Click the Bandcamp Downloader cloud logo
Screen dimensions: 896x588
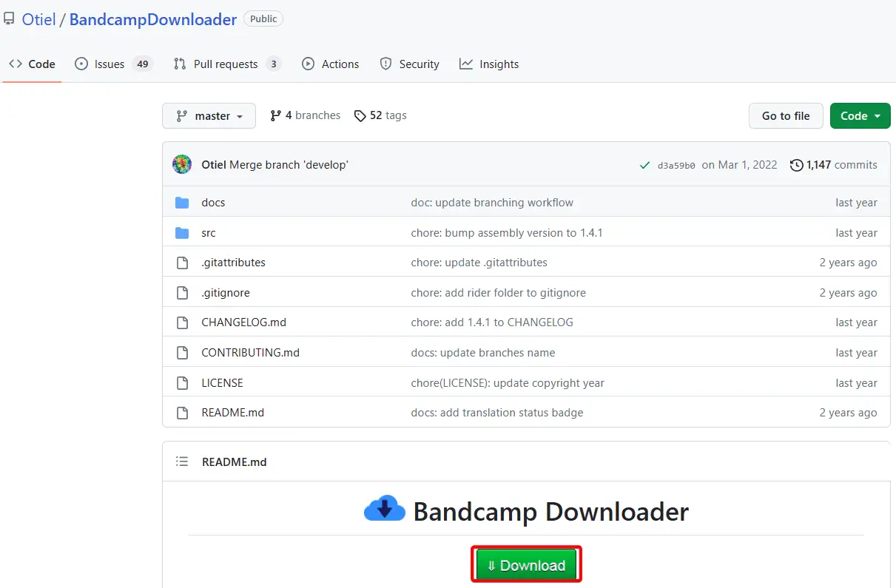point(385,510)
